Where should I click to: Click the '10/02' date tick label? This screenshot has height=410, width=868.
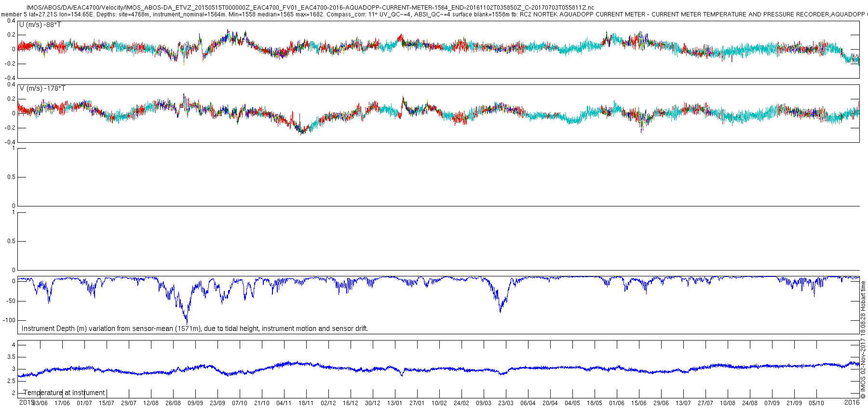[x=439, y=403]
